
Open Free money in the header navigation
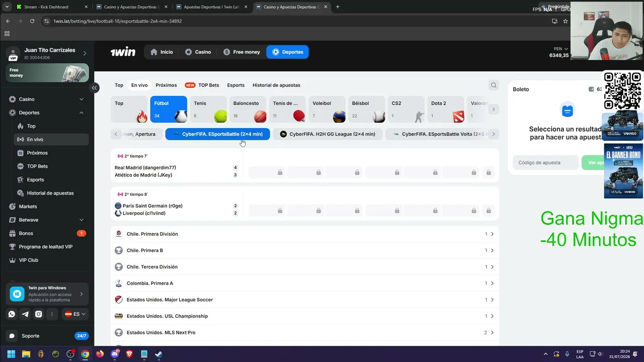[242, 52]
